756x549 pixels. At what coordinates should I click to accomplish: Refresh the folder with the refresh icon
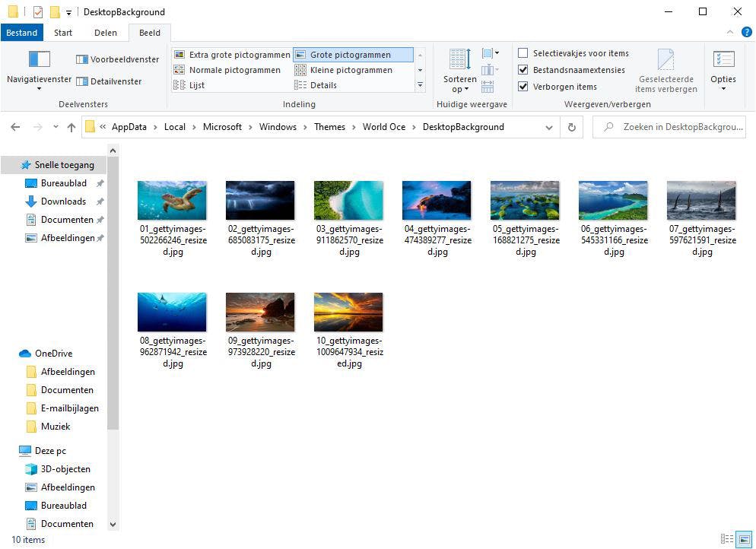[572, 127]
